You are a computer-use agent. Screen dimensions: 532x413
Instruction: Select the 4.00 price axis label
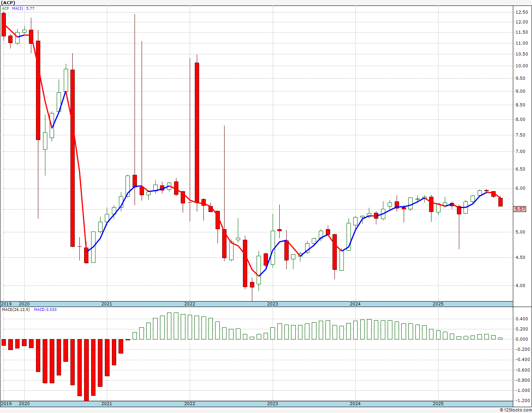pos(521,286)
